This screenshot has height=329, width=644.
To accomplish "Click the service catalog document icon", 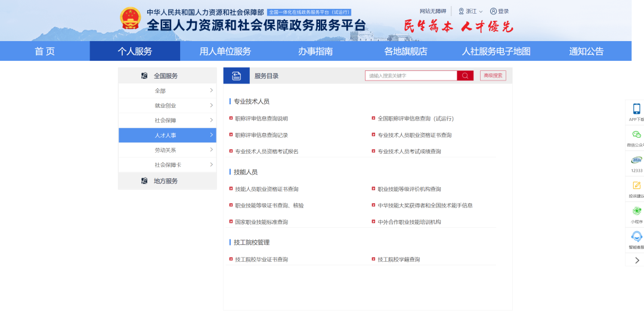I will click(237, 76).
